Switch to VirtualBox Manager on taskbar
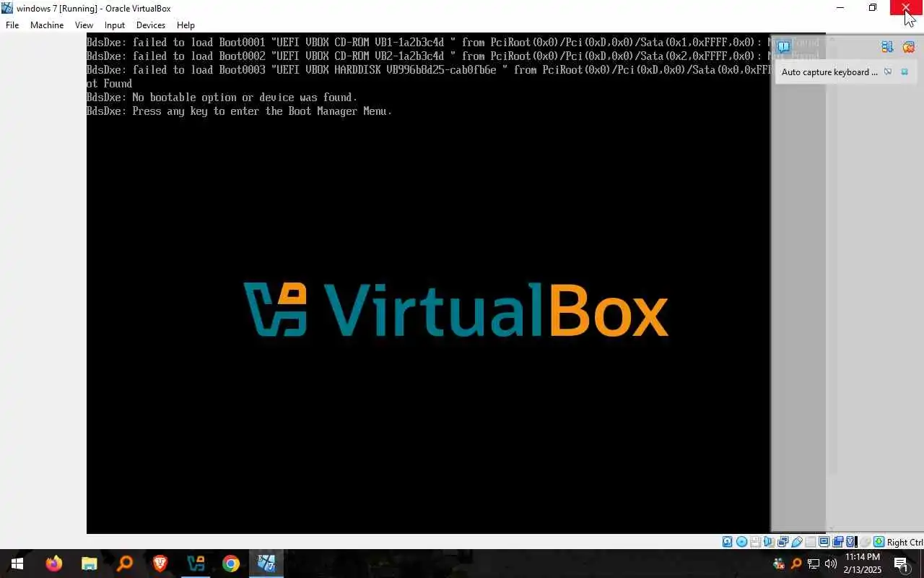Image resolution: width=924 pixels, height=578 pixels. point(196,564)
